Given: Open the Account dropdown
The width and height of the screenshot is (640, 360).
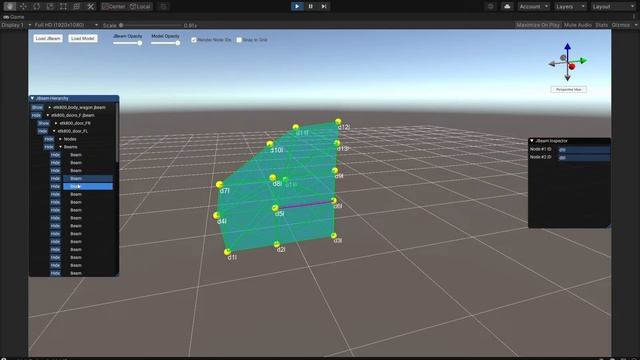Looking at the screenshot, I should 533,7.
